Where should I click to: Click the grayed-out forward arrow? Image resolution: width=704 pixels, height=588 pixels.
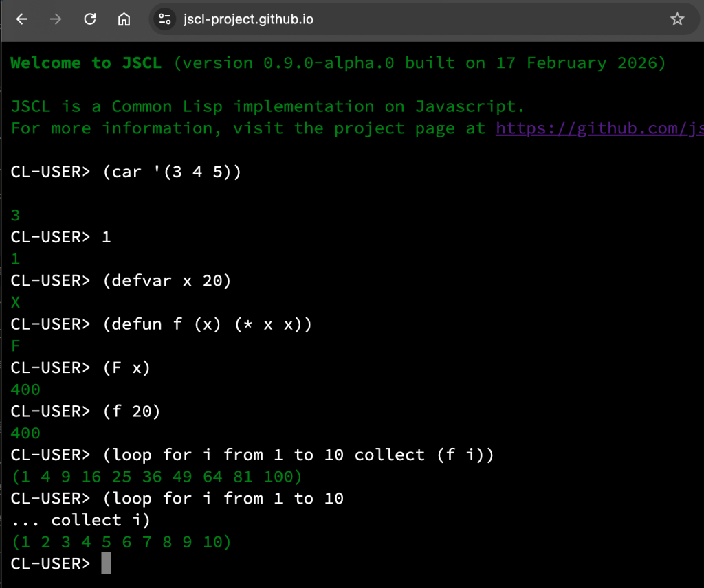click(x=55, y=19)
